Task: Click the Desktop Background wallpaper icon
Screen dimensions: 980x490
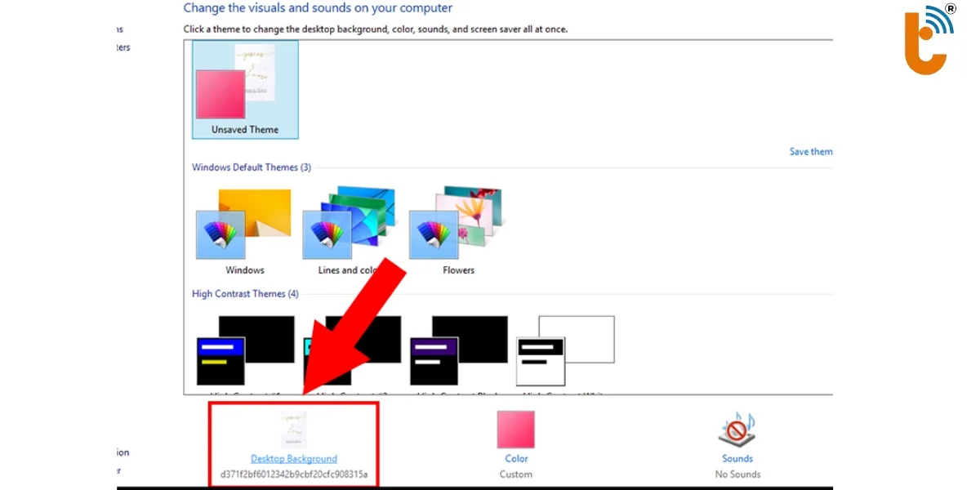Action: (x=293, y=430)
